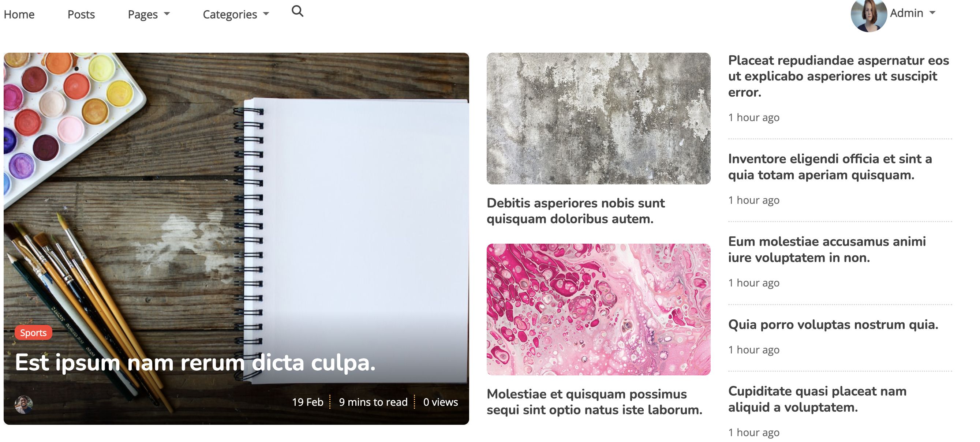The height and width of the screenshot is (442, 980).
Task: Expand the Categories dropdown menu
Action: coord(236,14)
